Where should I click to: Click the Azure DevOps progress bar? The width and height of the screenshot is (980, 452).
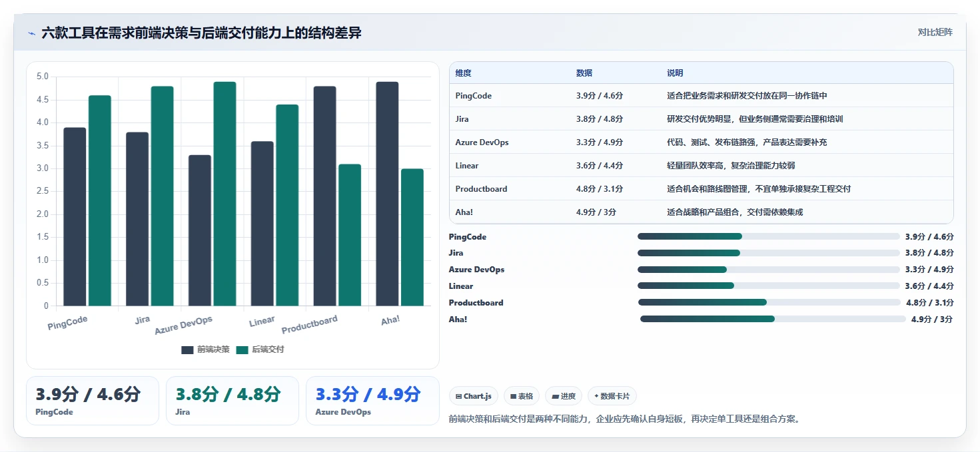769,270
